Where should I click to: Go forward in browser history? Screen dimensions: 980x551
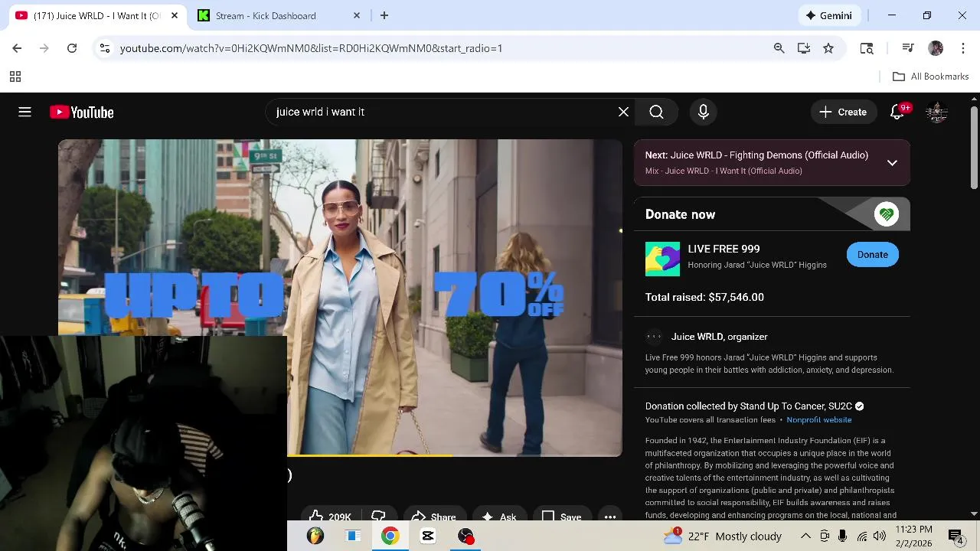(x=44, y=48)
